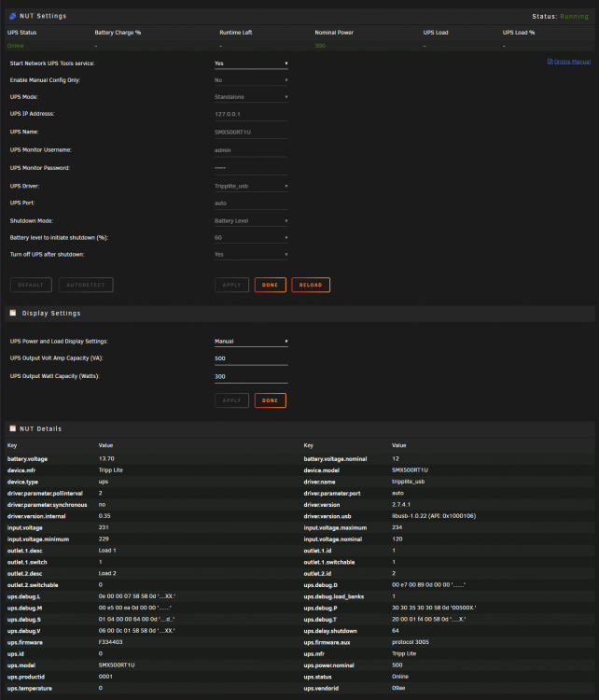Click the Reload button
The height and width of the screenshot is (700, 599).
pos(311,285)
